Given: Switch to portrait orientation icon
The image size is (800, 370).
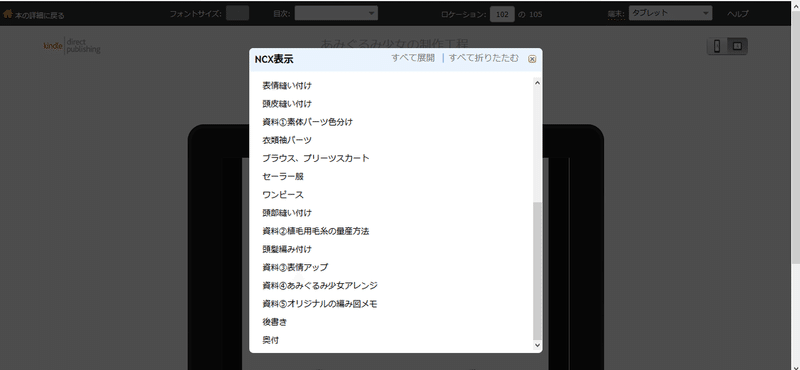Looking at the screenshot, I should point(717,46).
